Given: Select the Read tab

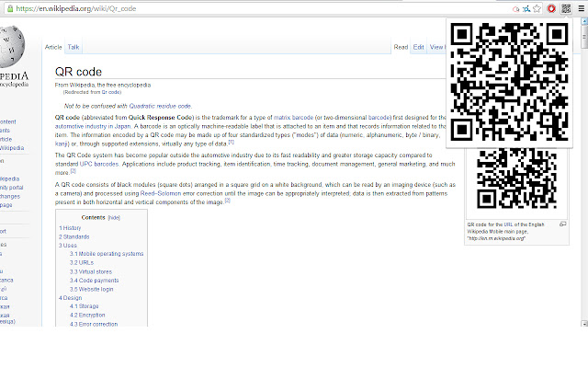Looking at the screenshot, I should tap(401, 47).
